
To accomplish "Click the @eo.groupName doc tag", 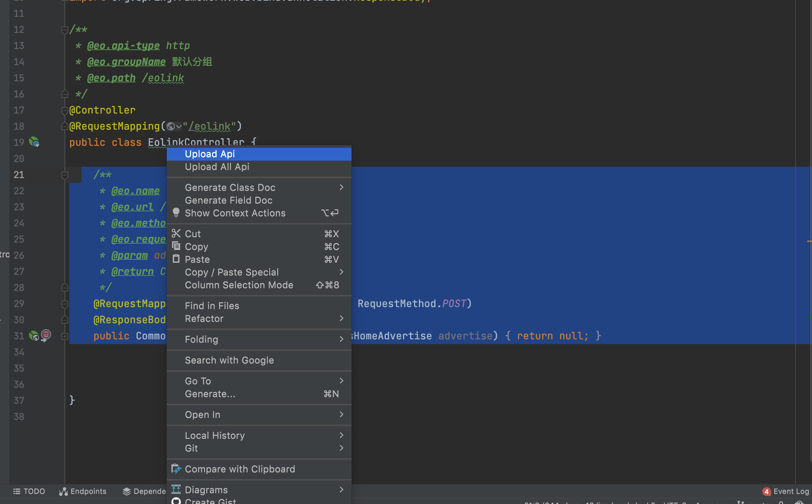I will pyautogui.click(x=126, y=62).
